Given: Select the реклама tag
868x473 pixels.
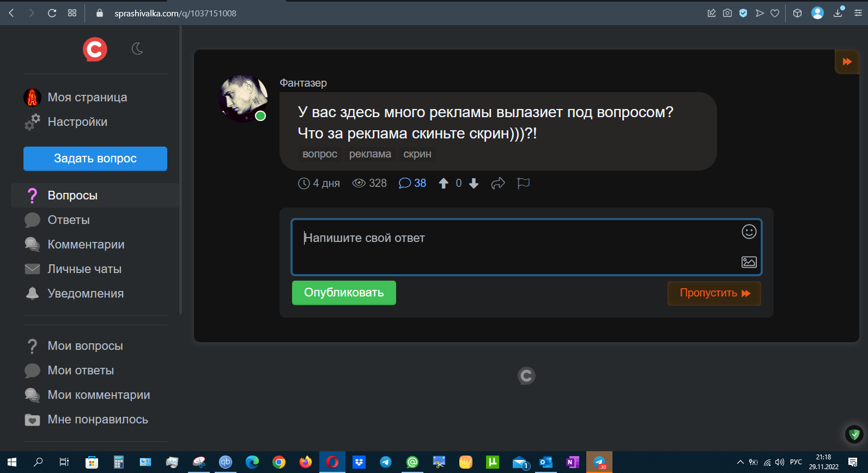Looking at the screenshot, I should click(370, 154).
